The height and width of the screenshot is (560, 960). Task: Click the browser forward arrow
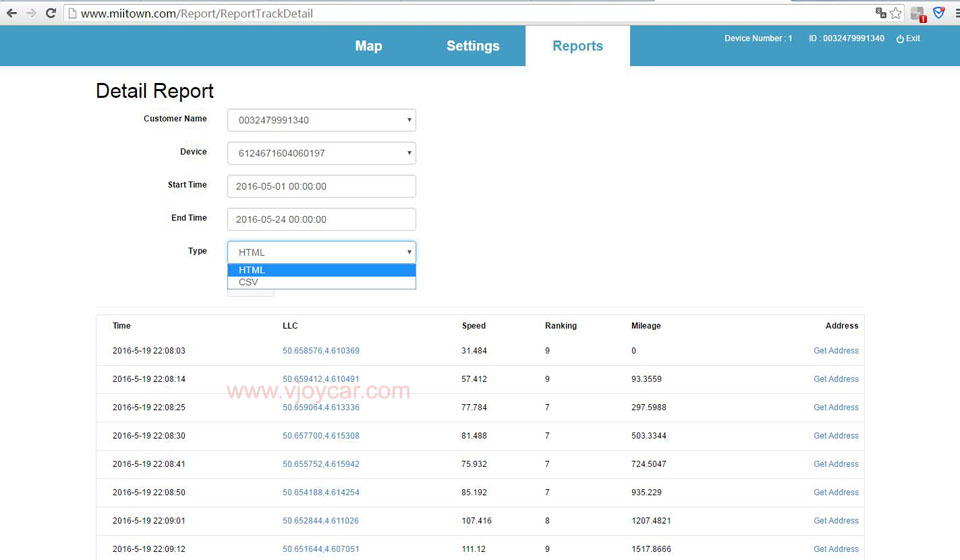(x=31, y=13)
